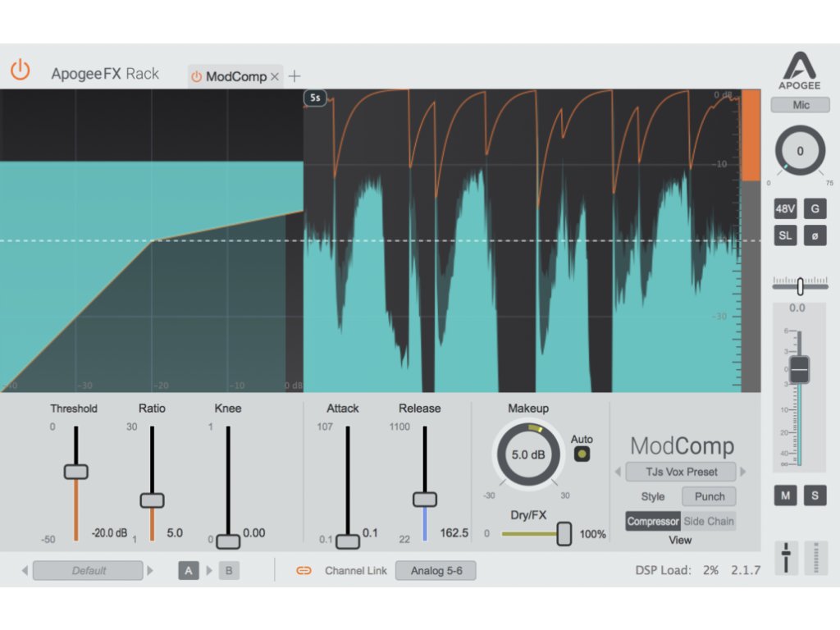Viewport: 840px width, 630px height.
Task: Open the Punch style dropdown
Action: point(710,496)
